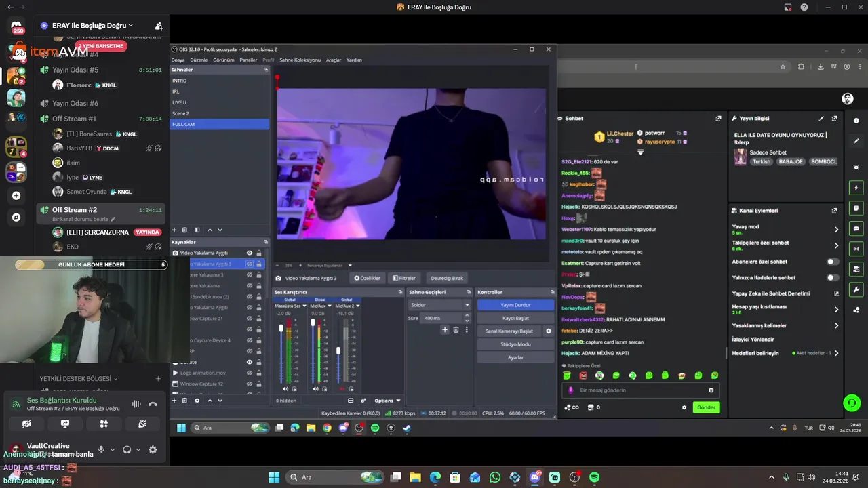Open the Soldur transition dropdown

(x=439, y=305)
